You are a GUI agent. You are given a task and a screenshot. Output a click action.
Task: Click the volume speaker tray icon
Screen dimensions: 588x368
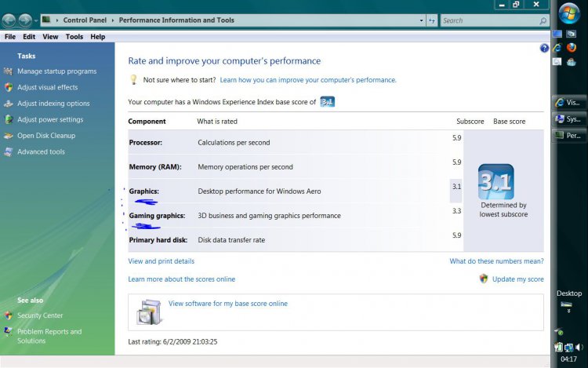(x=579, y=348)
